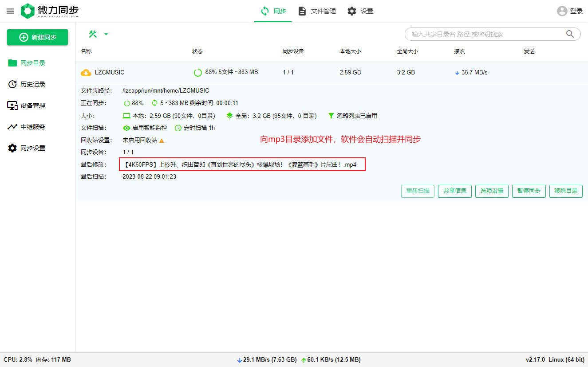
Task: Open 同步设置 in sidebar
Action: [x=38, y=148]
